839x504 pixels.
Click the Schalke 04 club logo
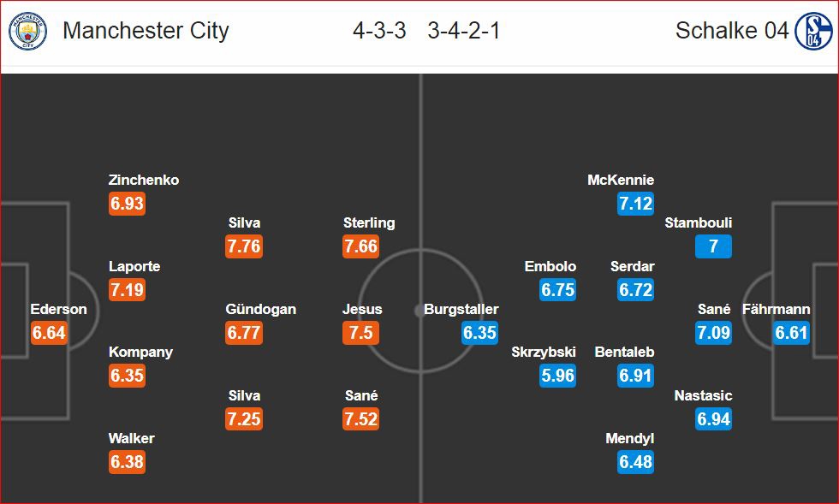pyautogui.click(x=813, y=31)
